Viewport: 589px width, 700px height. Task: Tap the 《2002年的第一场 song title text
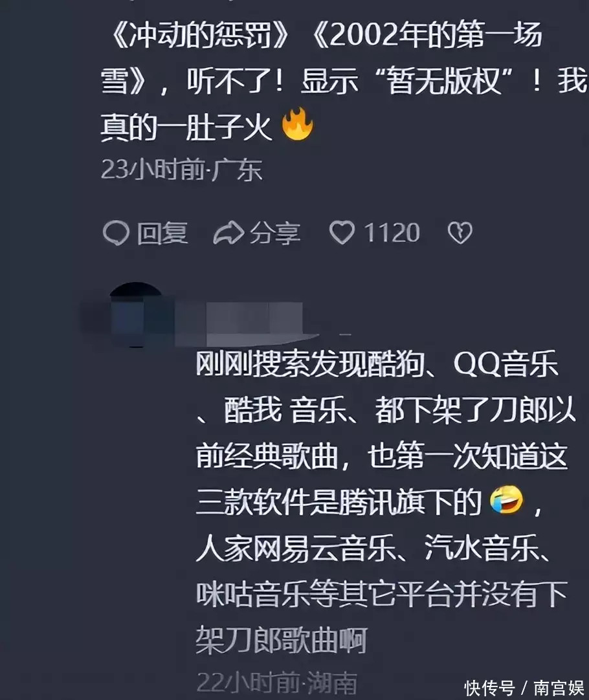[x=427, y=36]
